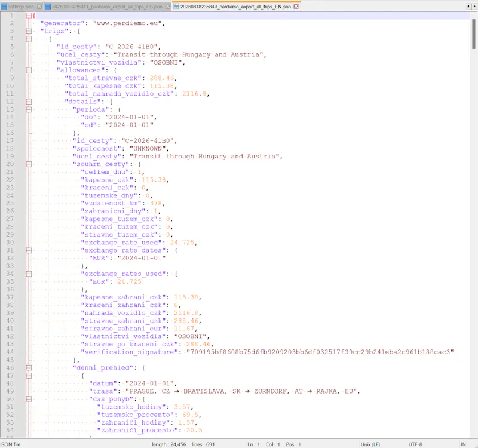Click the "zahraniči_procento" key

click(137, 431)
